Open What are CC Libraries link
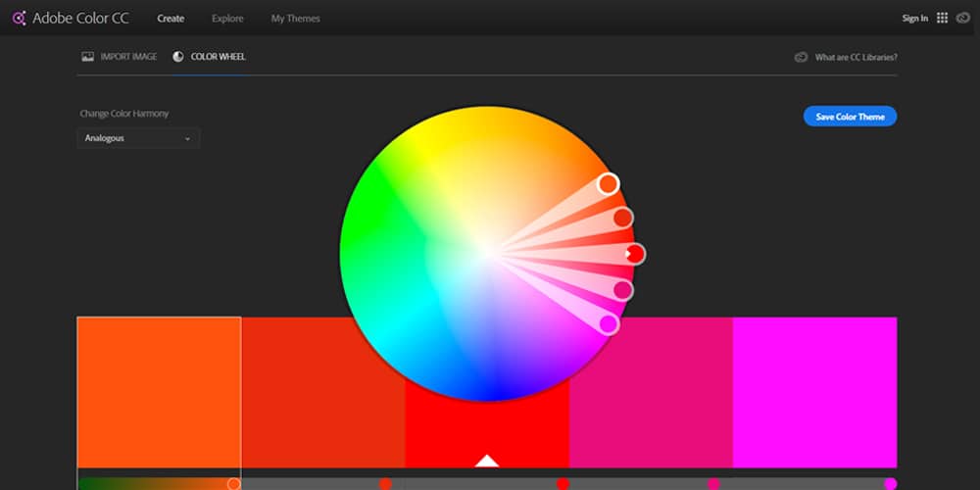This screenshot has width=980, height=490. tap(856, 57)
